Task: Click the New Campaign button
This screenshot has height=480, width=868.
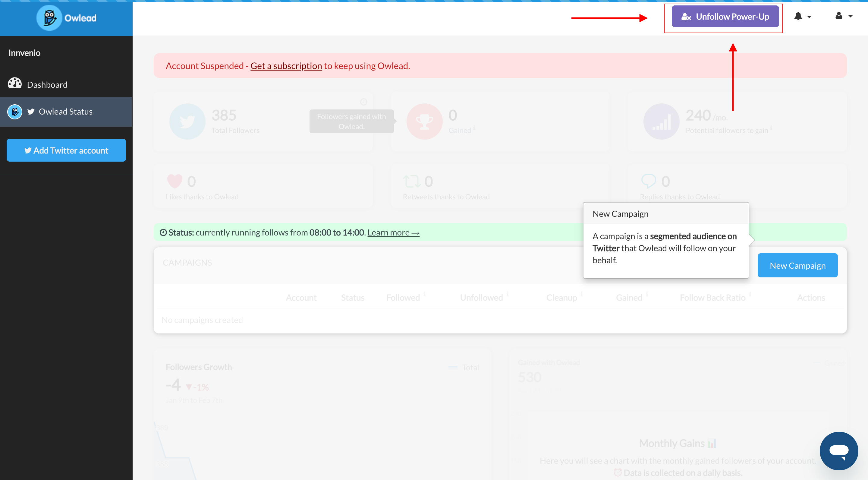Action: [x=797, y=265]
